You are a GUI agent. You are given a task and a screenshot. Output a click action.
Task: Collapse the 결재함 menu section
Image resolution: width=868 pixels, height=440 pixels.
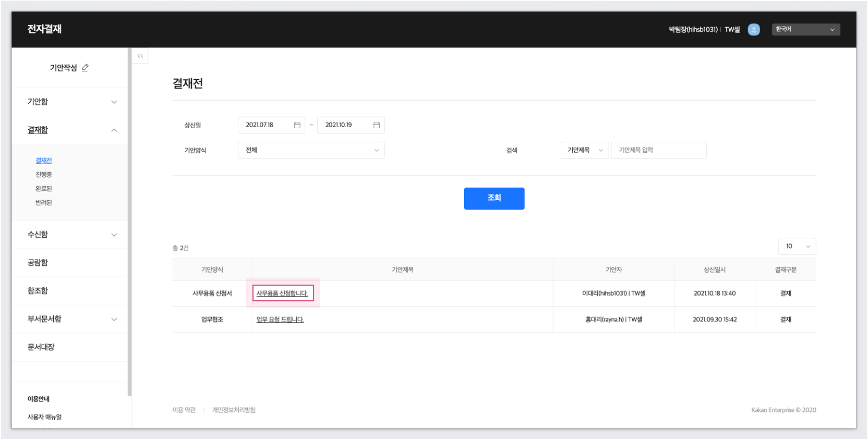coord(114,130)
